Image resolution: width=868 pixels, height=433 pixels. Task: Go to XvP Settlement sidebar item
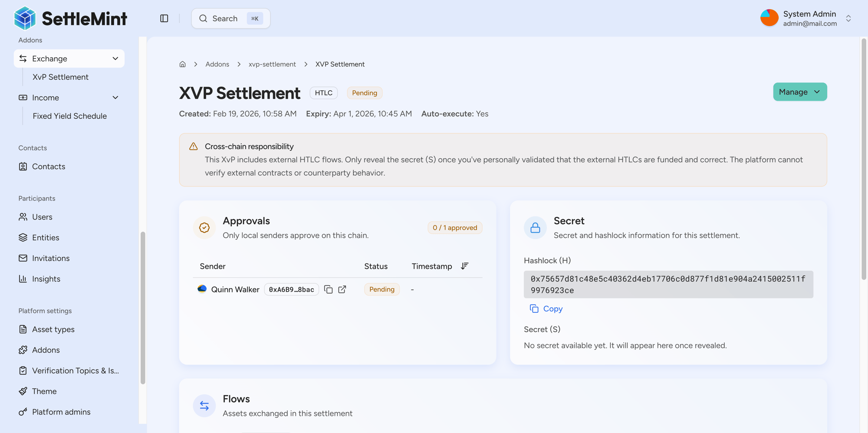coord(60,77)
